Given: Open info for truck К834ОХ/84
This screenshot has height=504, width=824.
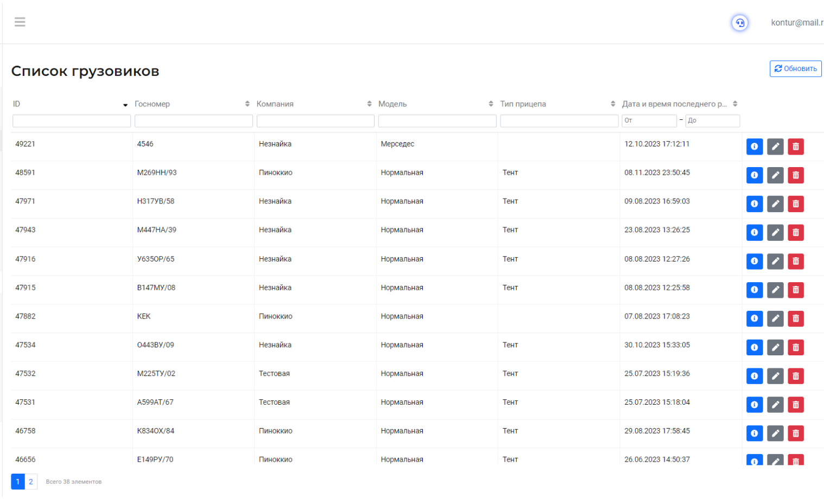Looking at the screenshot, I should (x=754, y=433).
